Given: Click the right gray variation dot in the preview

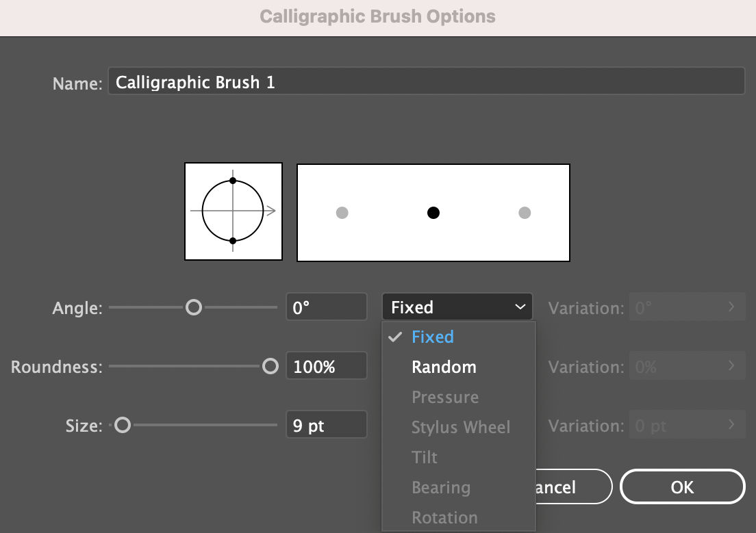Looking at the screenshot, I should pyautogui.click(x=524, y=213).
